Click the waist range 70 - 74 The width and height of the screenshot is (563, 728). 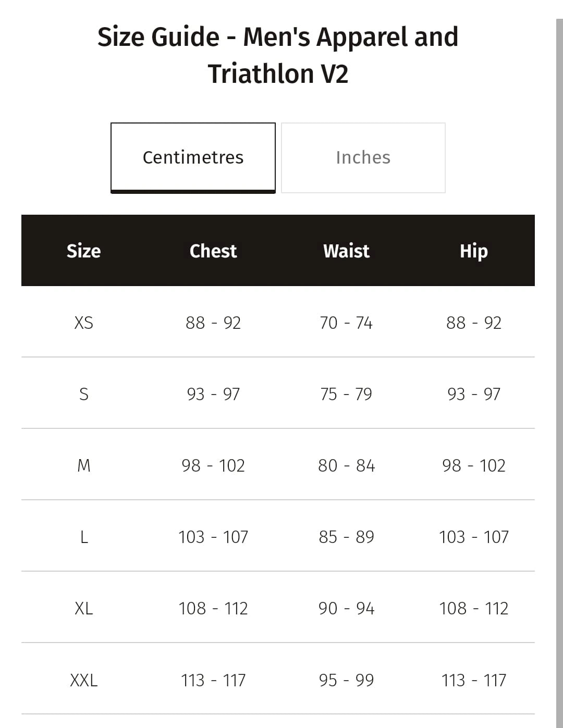(346, 323)
